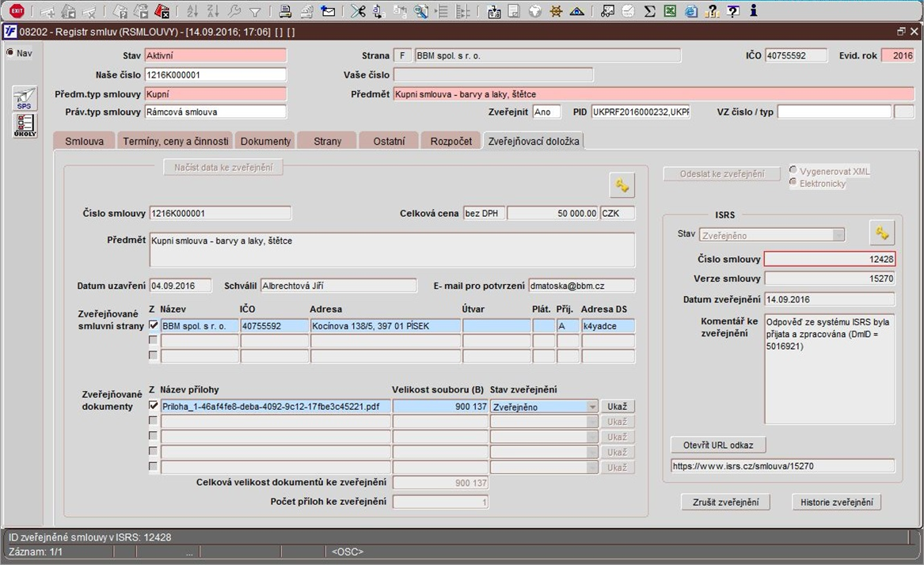Viewport: 924px width, 565px height.
Task: Uncheck the Priloha_1 pdf document checkbox
Action: (154, 406)
